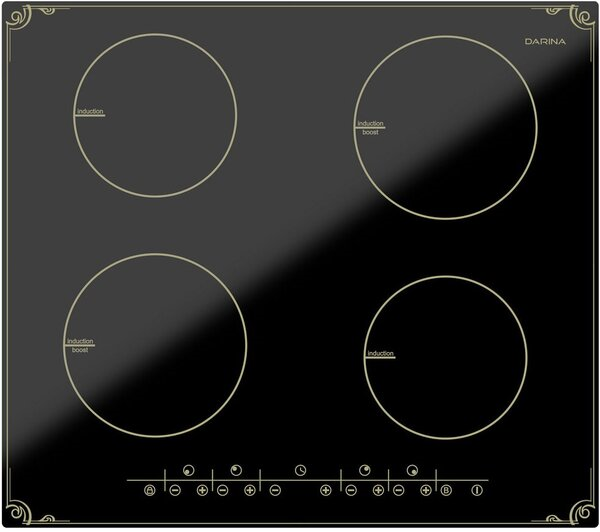Decrease the timer with its minus key
600x532 pixels.
click(x=275, y=490)
